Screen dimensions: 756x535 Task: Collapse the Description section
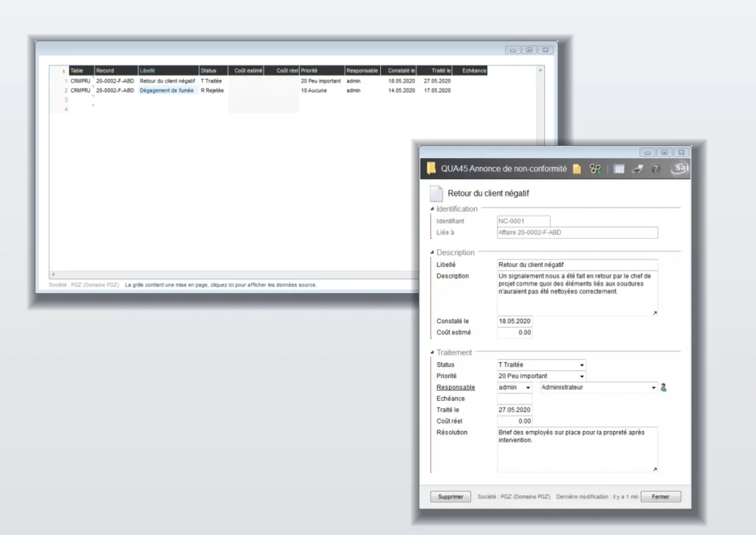tap(432, 252)
